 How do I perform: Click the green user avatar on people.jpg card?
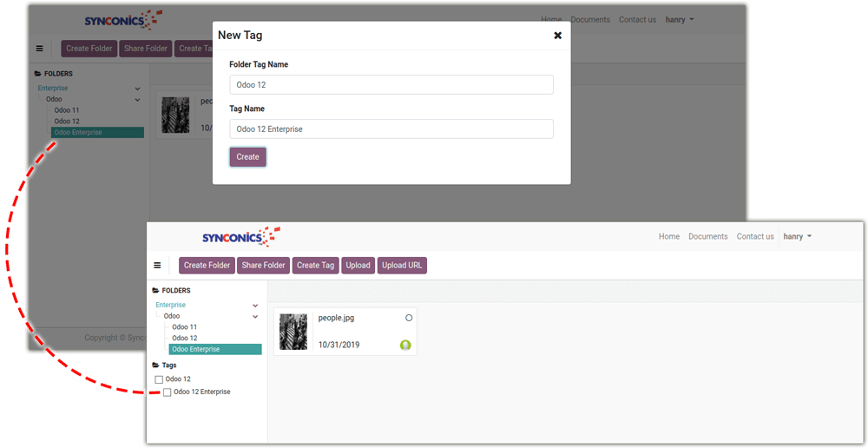coord(404,345)
